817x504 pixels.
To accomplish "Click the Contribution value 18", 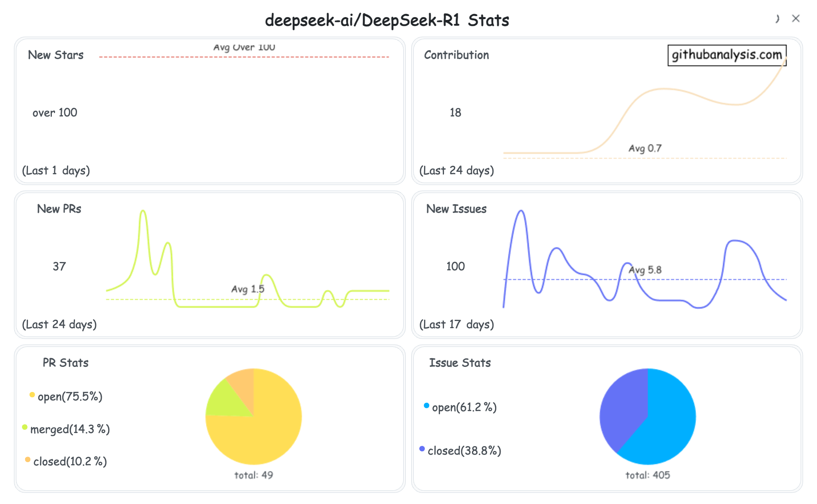I will point(455,113).
